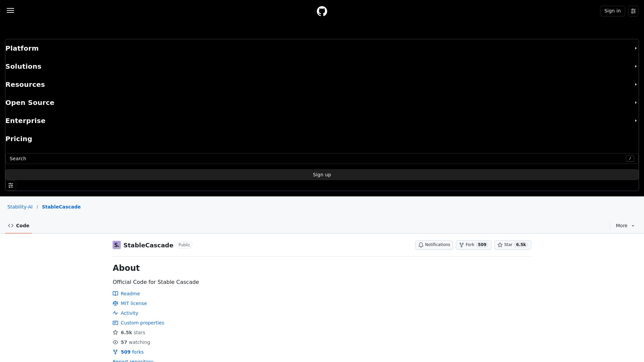View the 6.5k stars list
Screen dimensions: 644x362
click(x=129, y=333)
